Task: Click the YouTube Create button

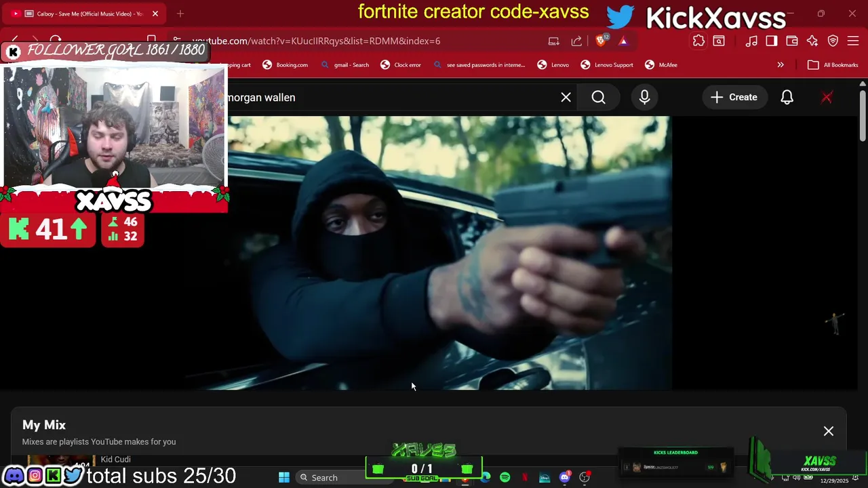Action: 734,98
